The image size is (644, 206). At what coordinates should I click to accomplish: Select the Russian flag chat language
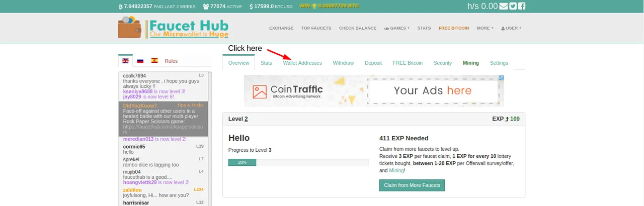point(140,61)
